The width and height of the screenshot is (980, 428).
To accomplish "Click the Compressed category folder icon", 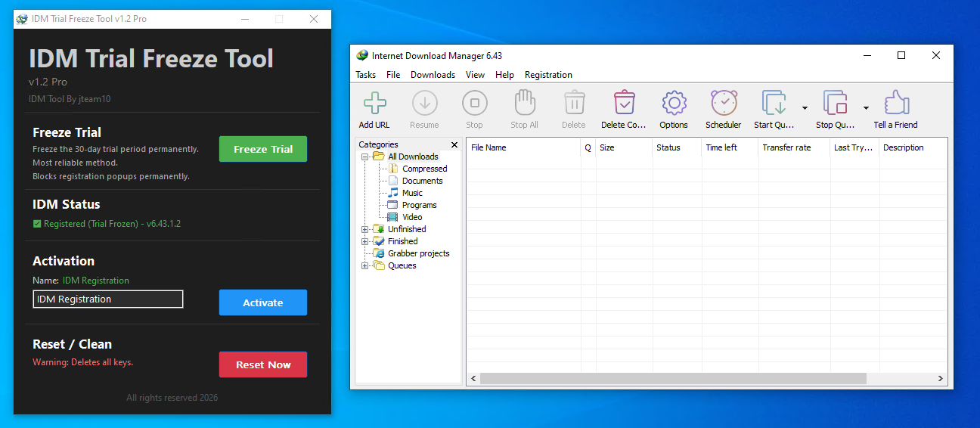I will [393, 169].
